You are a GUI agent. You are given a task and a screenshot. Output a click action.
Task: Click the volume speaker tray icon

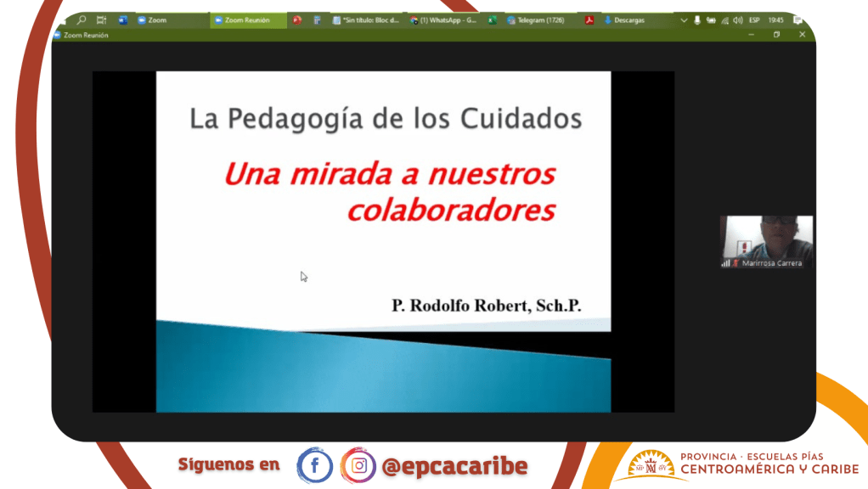pos(737,20)
